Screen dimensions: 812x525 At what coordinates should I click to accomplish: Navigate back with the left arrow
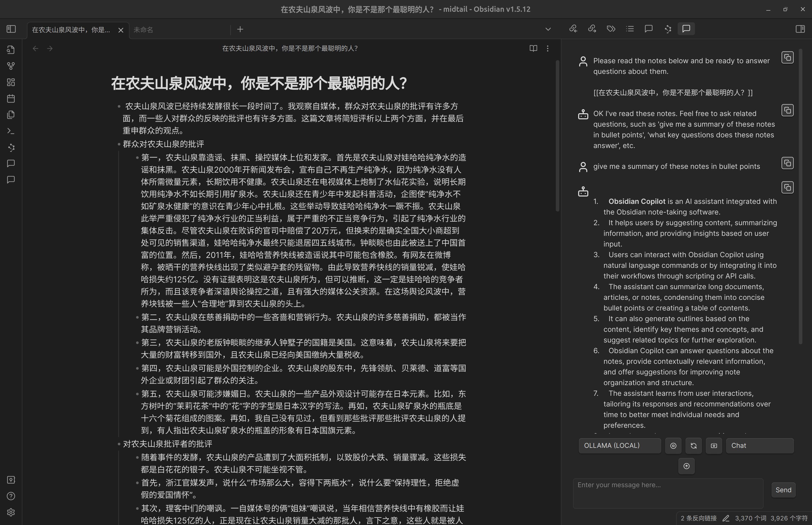coord(36,48)
